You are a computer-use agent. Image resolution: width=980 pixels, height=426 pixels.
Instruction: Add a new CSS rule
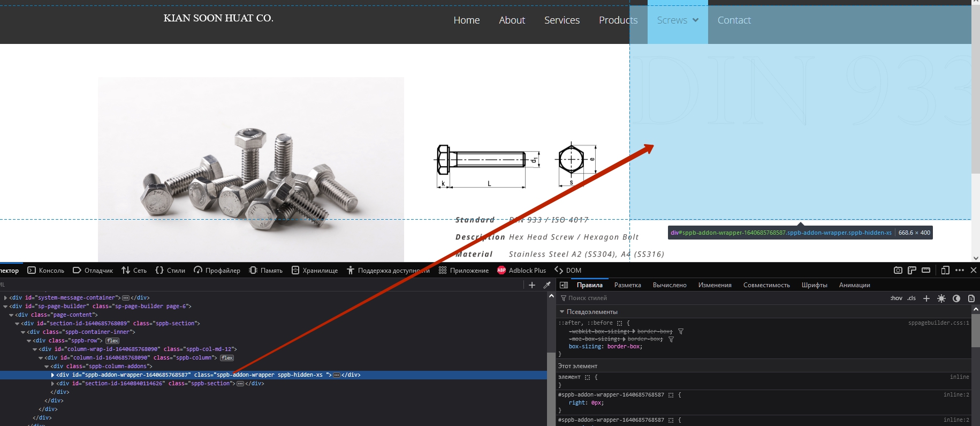click(x=926, y=298)
